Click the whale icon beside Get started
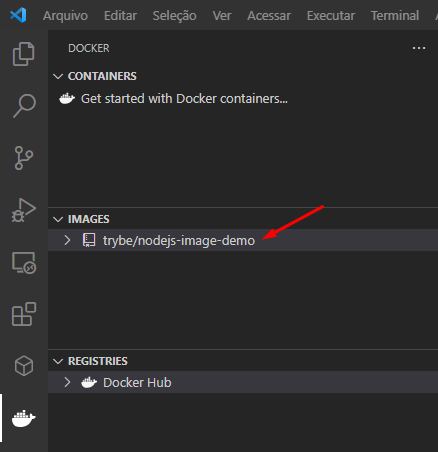Image resolution: width=438 pixels, height=452 pixels. pos(67,99)
